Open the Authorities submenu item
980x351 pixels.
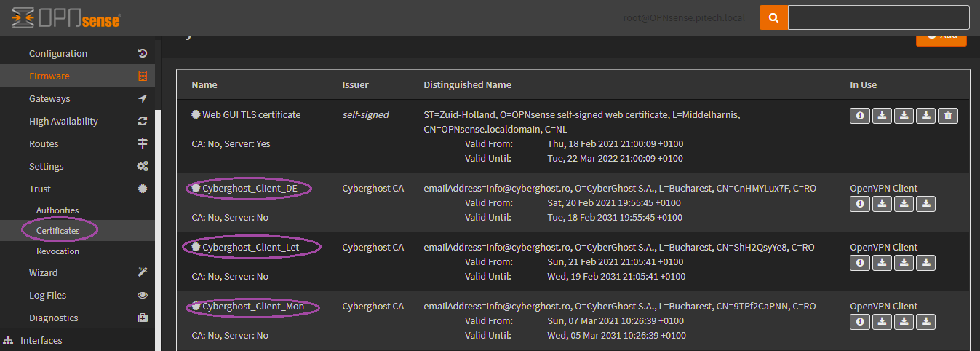coord(57,210)
